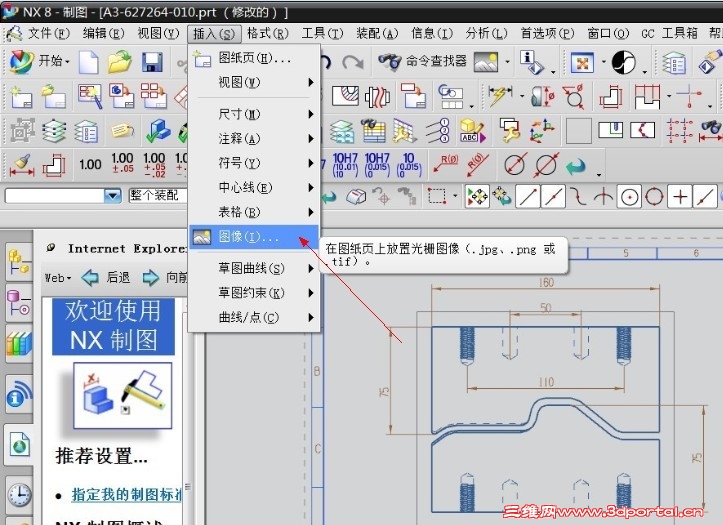Click the red radius R(ø) dimension icon
The image size is (723, 525).
(x=445, y=165)
